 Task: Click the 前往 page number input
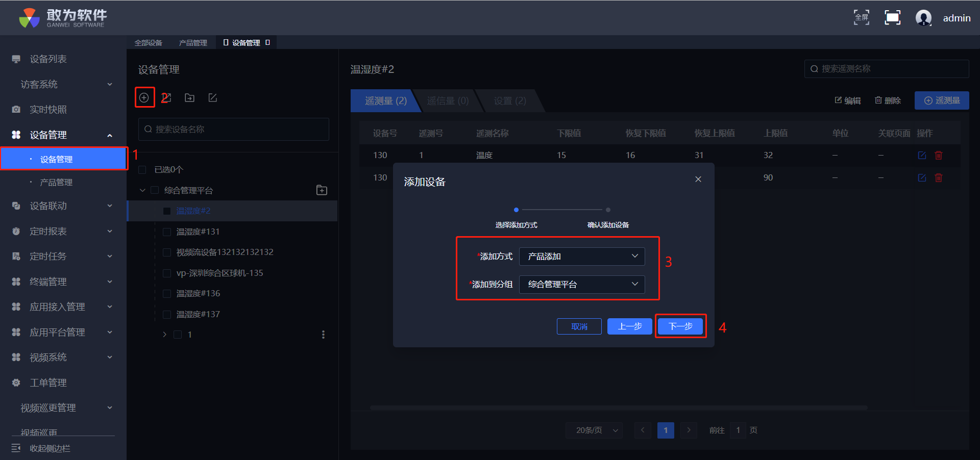[738, 430]
